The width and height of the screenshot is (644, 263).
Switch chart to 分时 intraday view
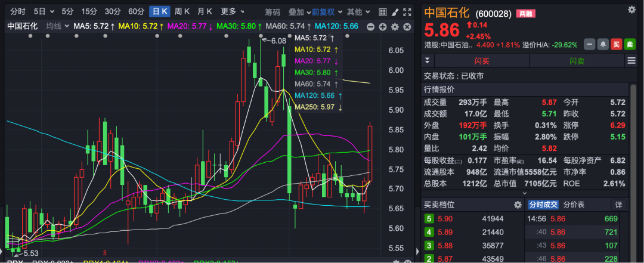coord(18,11)
